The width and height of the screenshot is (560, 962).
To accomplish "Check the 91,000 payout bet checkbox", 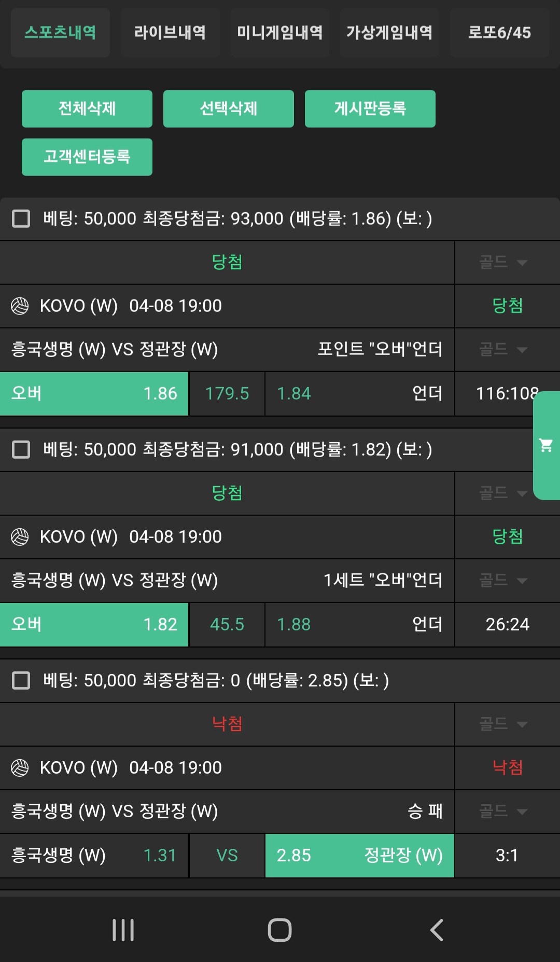I will (x=21, y=449).
